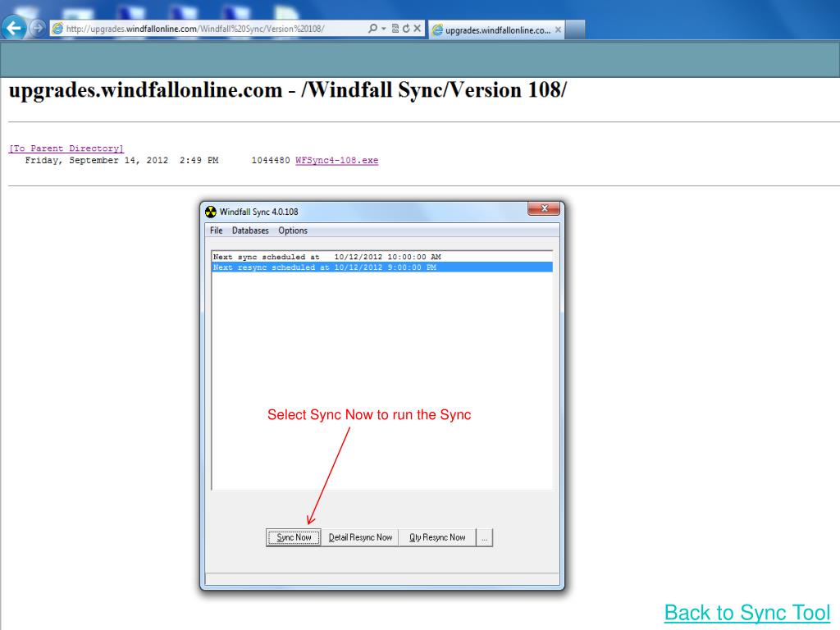Click the refresh icon in address bar

[406, 29]
